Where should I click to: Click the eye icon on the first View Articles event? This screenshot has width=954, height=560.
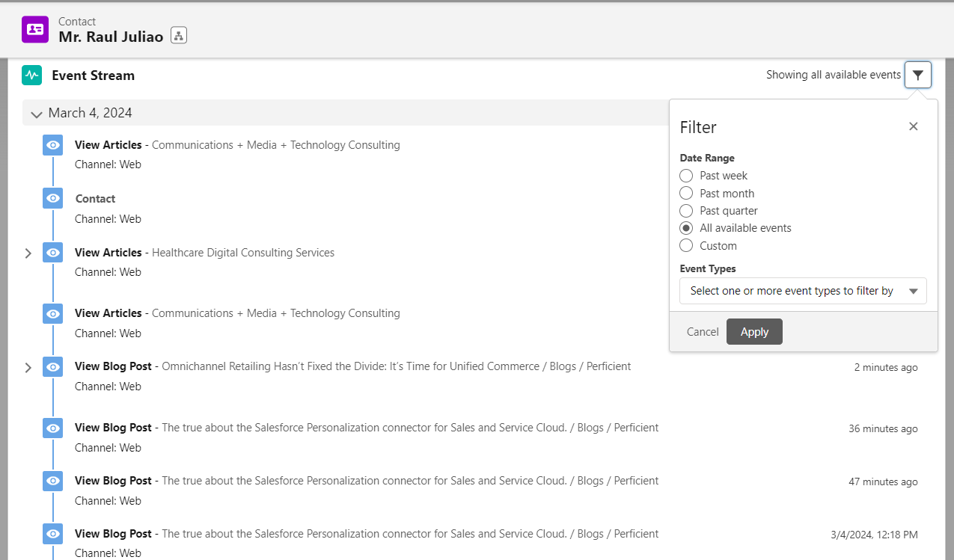click(x=52, y=144)
